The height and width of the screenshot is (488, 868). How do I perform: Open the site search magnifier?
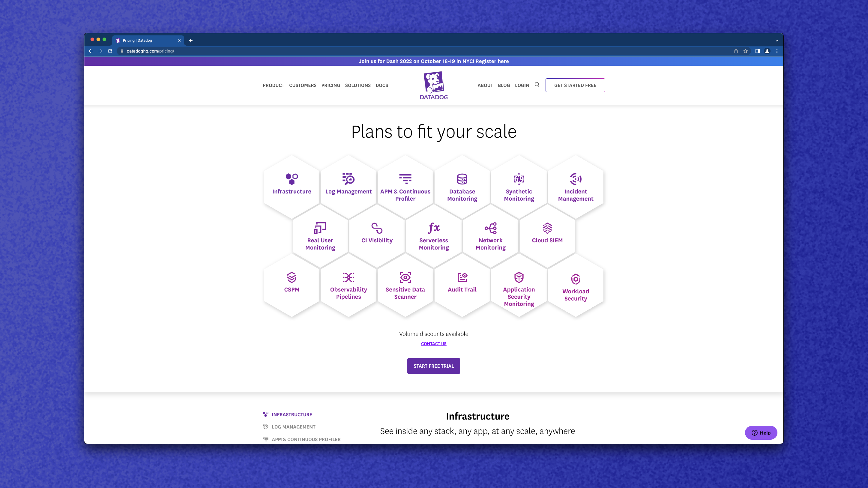click(x=537, y=85)
